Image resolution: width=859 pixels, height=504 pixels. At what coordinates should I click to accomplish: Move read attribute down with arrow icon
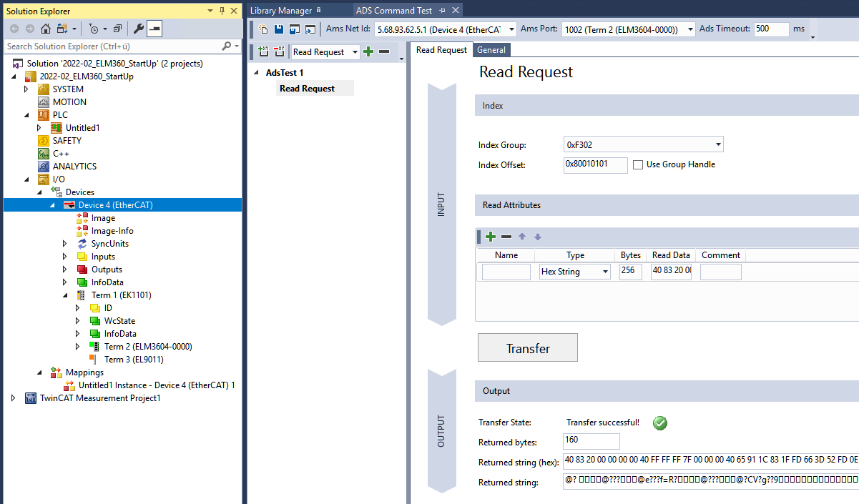(538, 237)
